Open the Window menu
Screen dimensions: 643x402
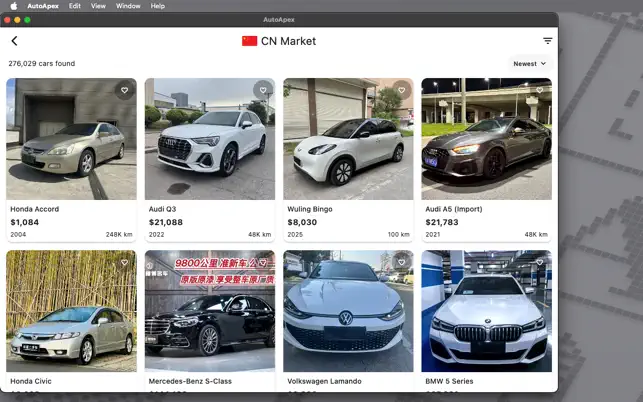[128, 6]
